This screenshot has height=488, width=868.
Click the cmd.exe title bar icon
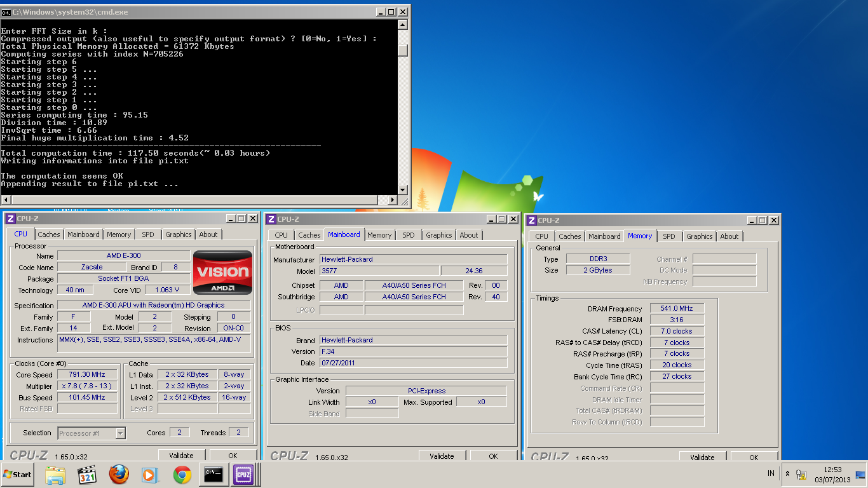coord(6,11)
